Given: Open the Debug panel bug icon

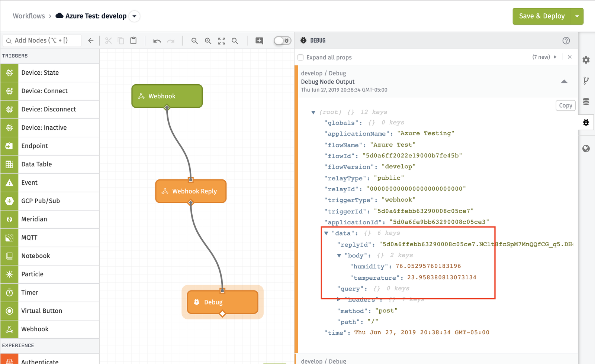Looking at the screenshot, I should [586, 122].
